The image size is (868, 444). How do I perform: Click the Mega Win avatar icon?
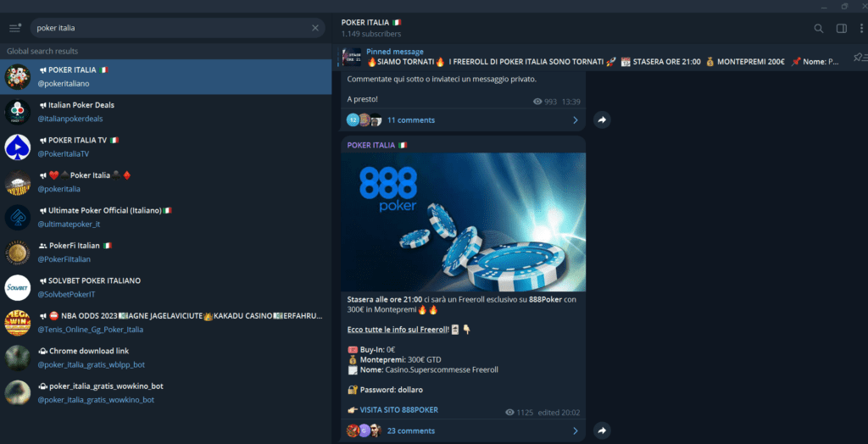(x=18, y=323)
